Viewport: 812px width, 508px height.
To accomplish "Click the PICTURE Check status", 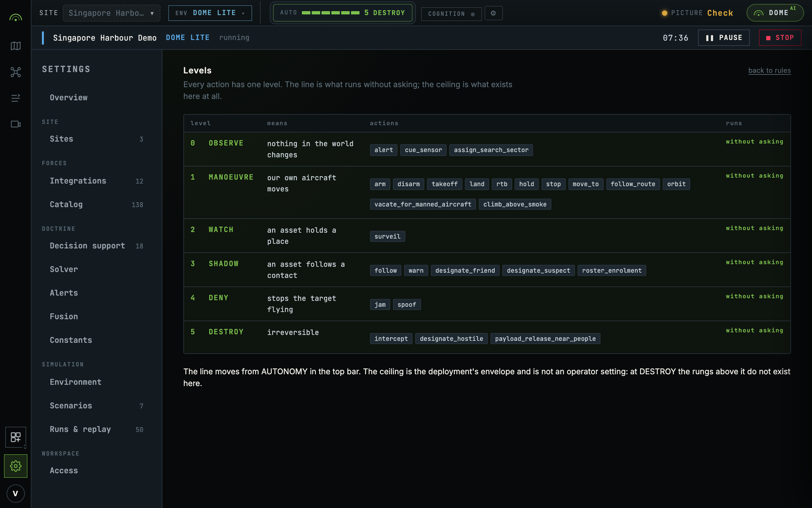I will tap(697, 13).
